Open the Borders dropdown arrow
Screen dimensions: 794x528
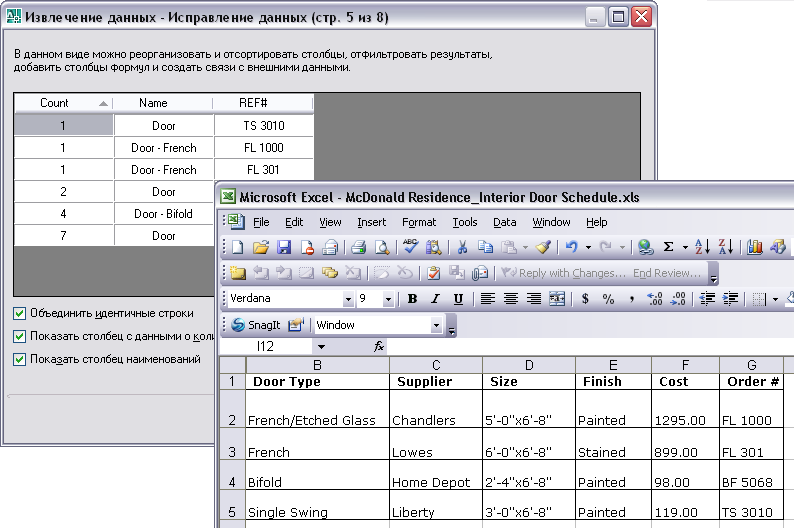775,299
